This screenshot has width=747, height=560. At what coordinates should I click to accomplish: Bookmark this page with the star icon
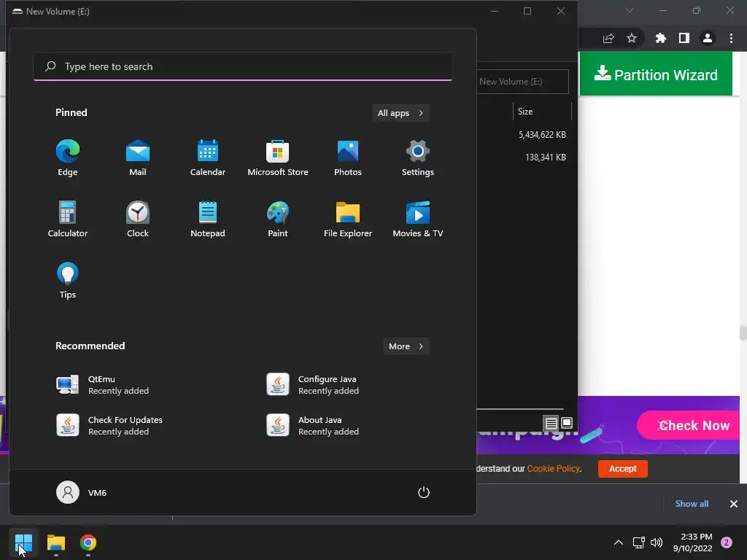(632, 38)
